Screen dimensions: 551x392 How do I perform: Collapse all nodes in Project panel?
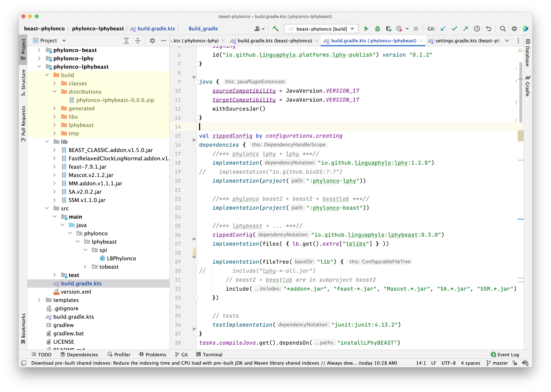pyautogui.click(x=138, y=40)
